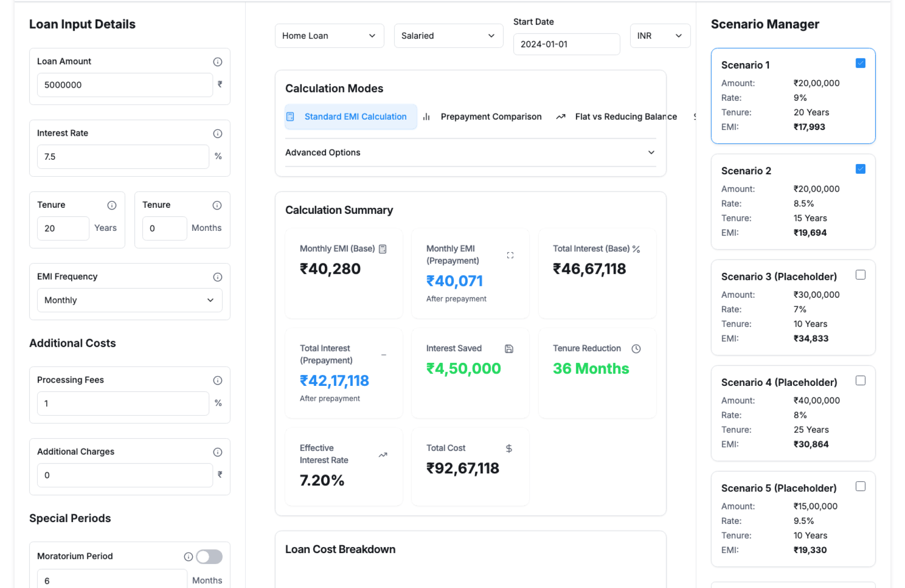Click the Processing Fees info icon
The image size is (905, 588).
click(217, 380)
